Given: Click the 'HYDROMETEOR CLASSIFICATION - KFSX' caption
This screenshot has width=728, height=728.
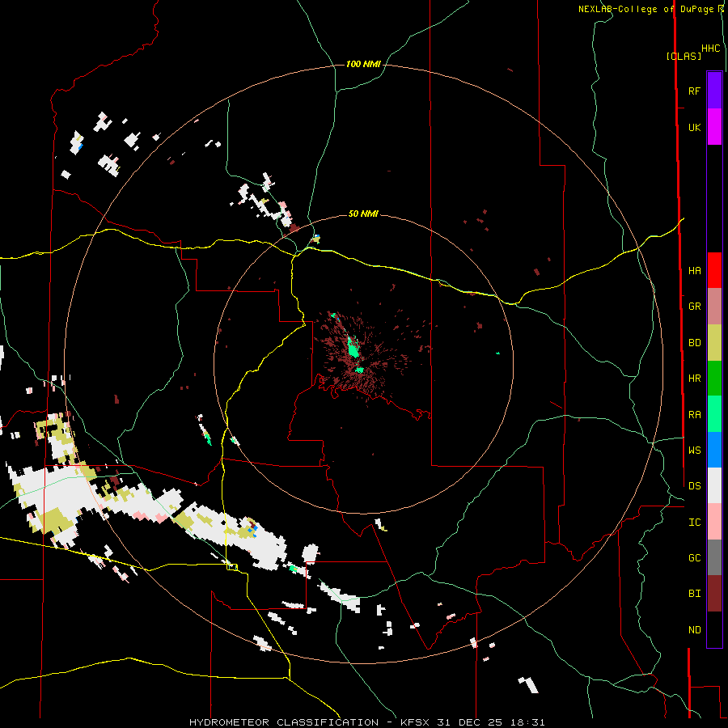Looking at the screenshot, I should 313,722.
